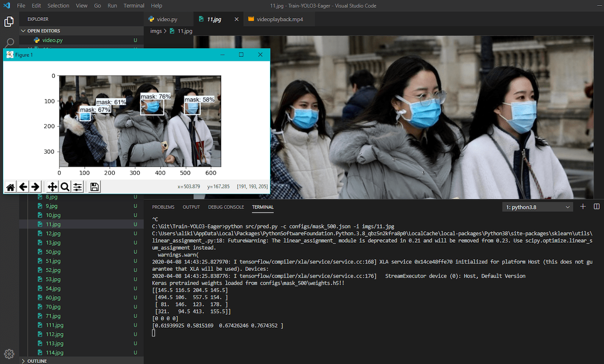
Task: Reset the Figure 1 plot with Home icon
Action: (x=10, y=187)
